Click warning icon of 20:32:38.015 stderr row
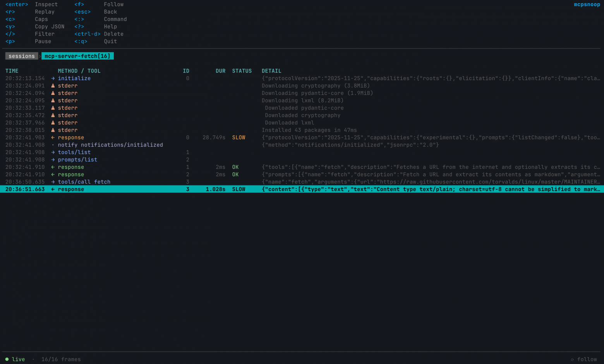 (x=53, y=130)
